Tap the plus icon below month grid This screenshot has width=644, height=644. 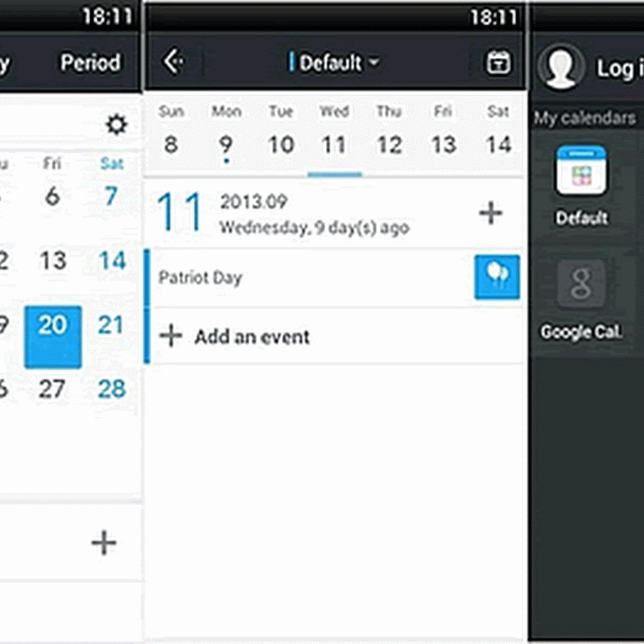[104, 543]
